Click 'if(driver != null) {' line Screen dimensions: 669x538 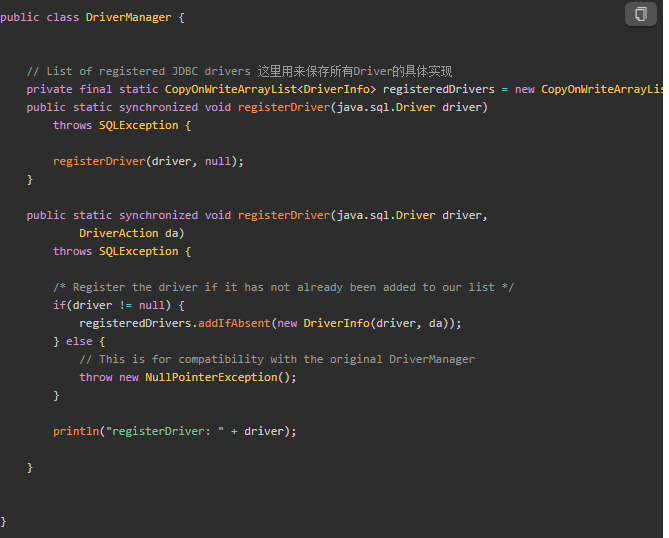coord(119,305)
